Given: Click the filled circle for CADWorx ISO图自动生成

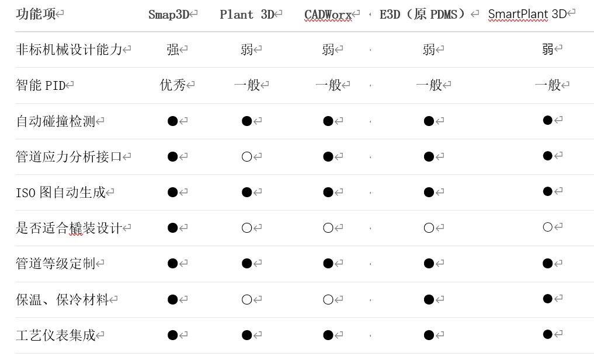Looking at the screenshot, I should 328,192.
